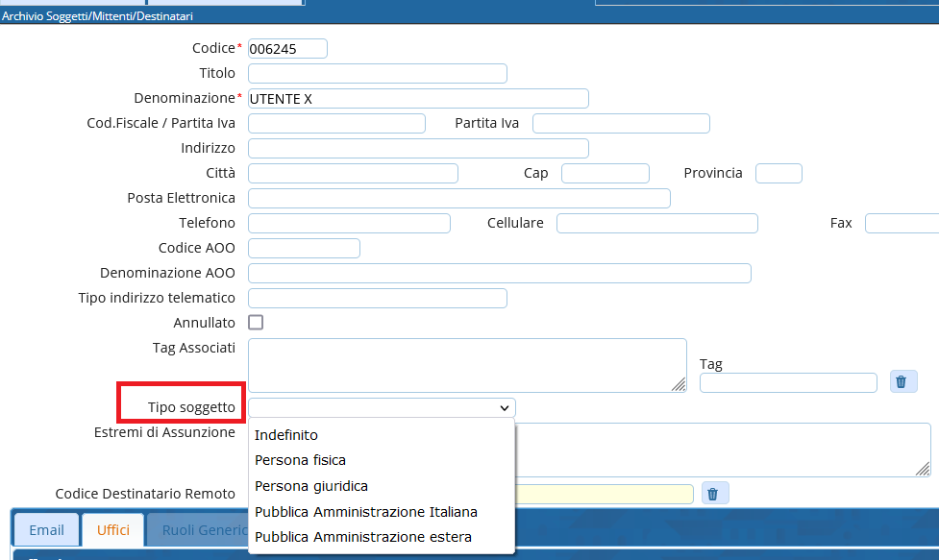The width and height of the screenshot is (939, 560).
Task: Switch to the Email tab
Action: point(46,530)
